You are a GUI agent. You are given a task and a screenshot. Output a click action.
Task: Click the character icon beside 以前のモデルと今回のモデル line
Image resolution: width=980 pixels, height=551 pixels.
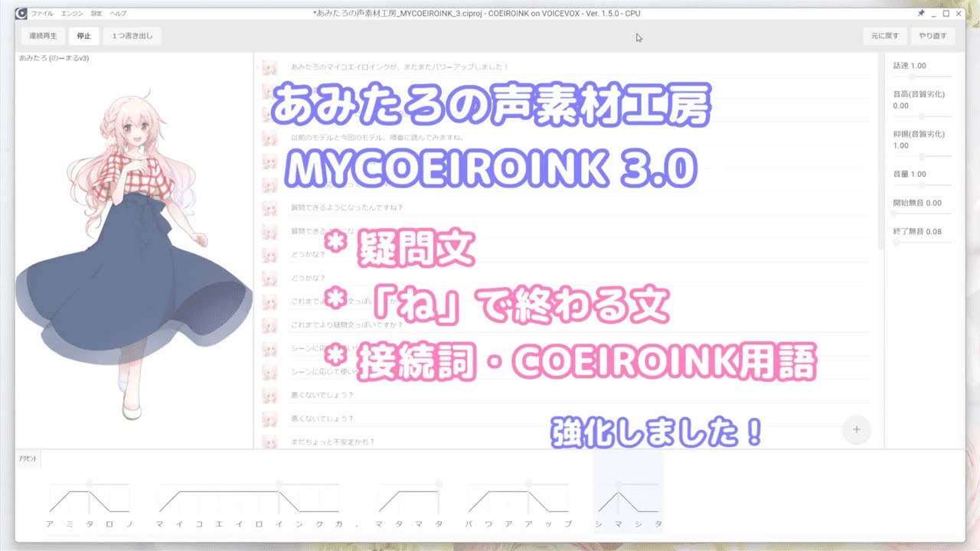(269, 138)
